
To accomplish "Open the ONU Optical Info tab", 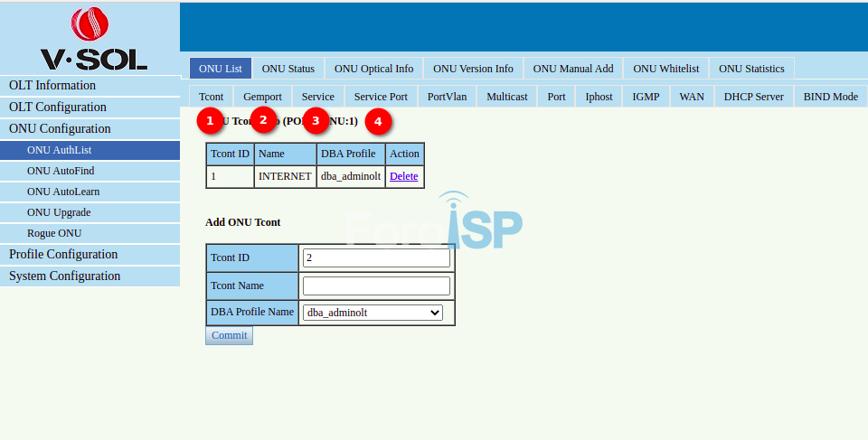I will [x=373, y=69].
